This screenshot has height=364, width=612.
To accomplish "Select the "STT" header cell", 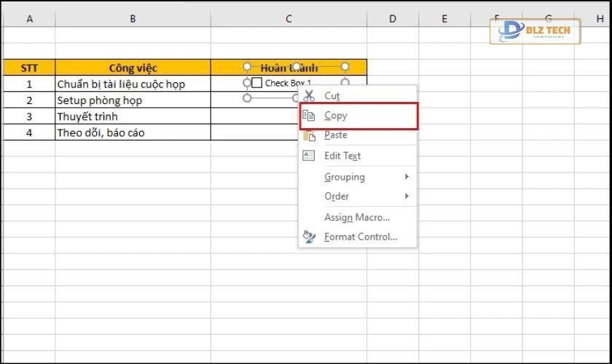I will [29, 68].
